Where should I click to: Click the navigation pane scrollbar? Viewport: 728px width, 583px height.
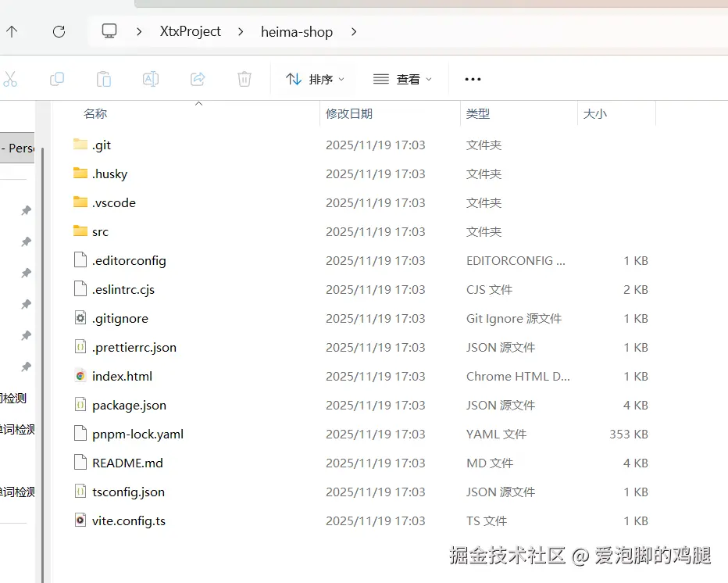pos(42,365)
